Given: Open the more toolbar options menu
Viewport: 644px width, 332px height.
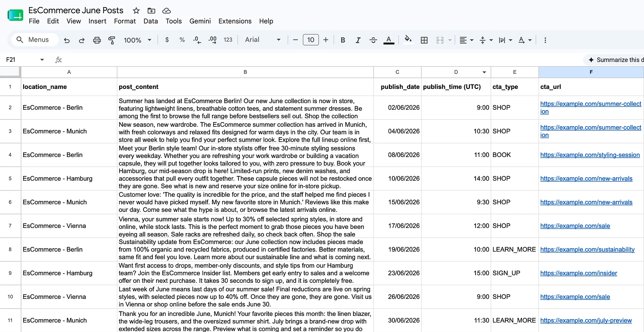Looking at the screenshot, I should click(x=545, y=40).
